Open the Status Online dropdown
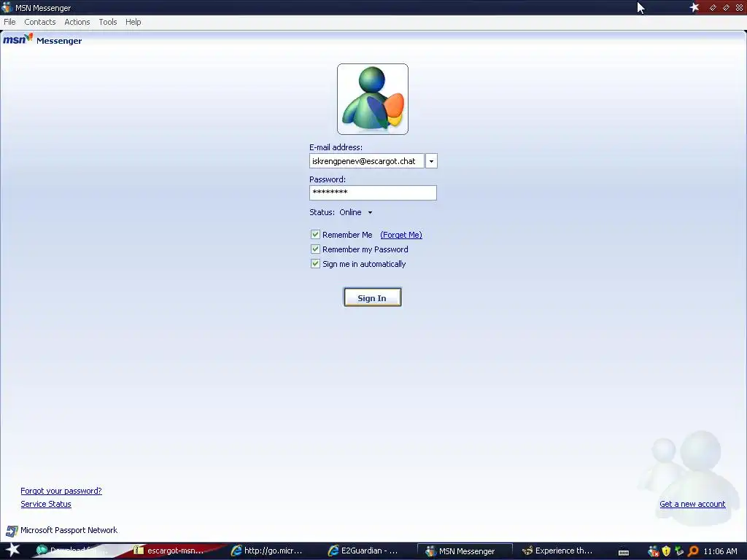 point(356,212)
